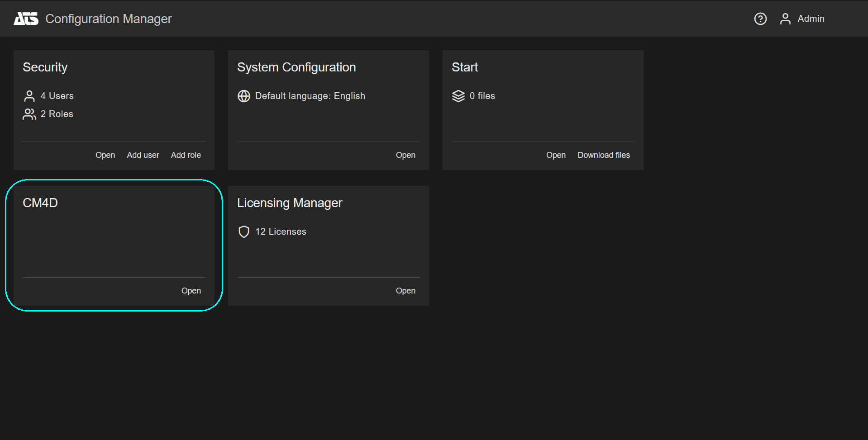The height and width of the screenshot is (440, 868).
Task: Open System Configuration
Action: pyautogui.click(x=405, y=155)
